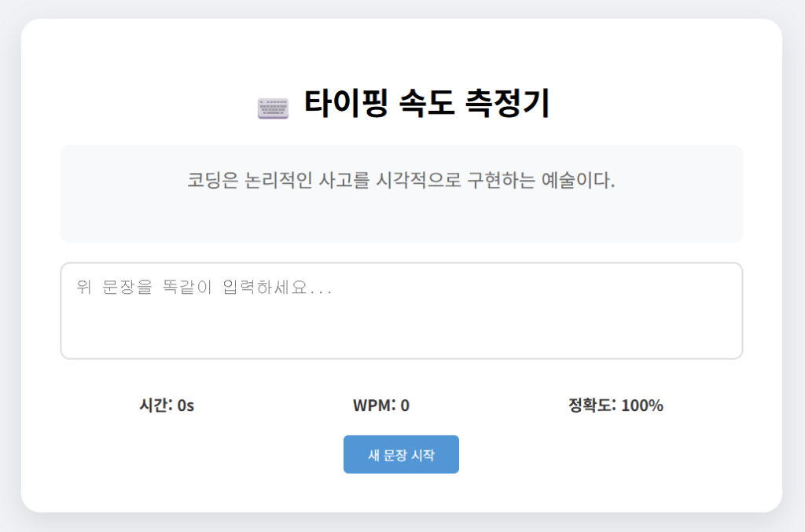The height and width of the screenshot is (532, 805).
Task: Click the bottom-right resize corner of the textarea
Action: pyautogui.click(x=737, y=354)
